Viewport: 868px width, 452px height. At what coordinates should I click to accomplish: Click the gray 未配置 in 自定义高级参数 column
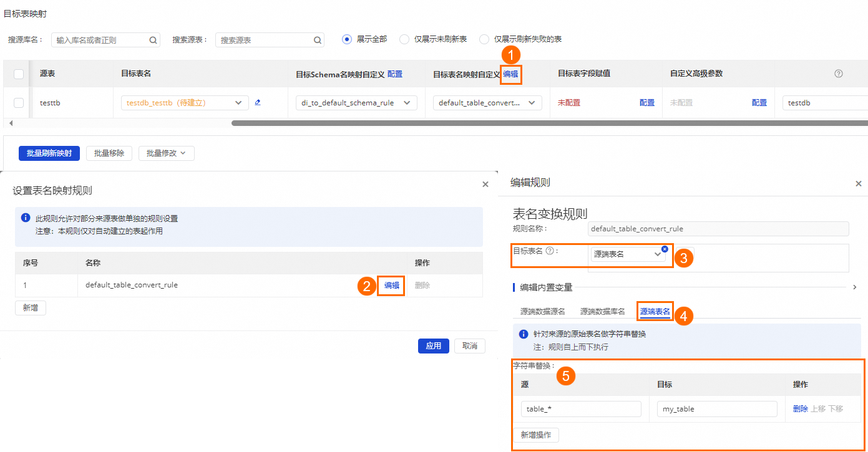click(x=681, y=103)
